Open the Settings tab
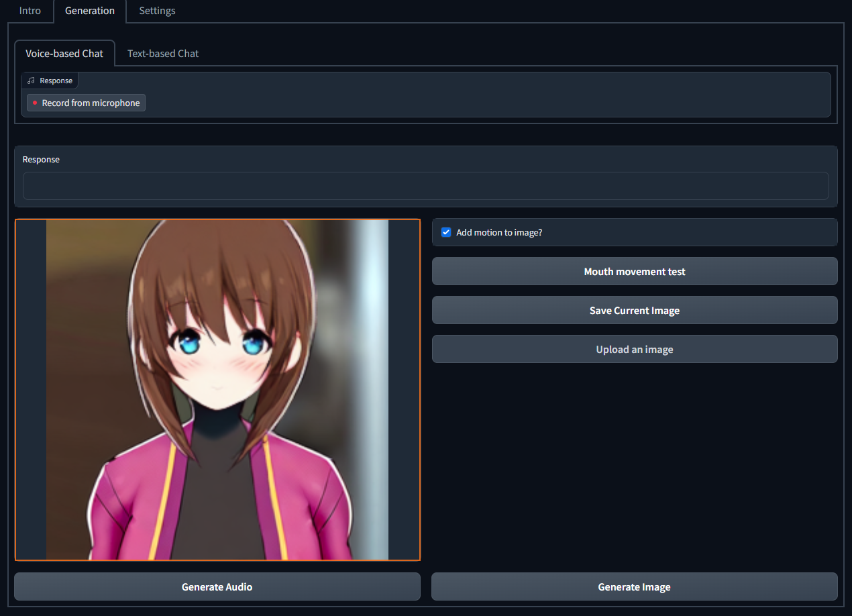The height and width of the screenshot is (616, 852). pos(157,11)
